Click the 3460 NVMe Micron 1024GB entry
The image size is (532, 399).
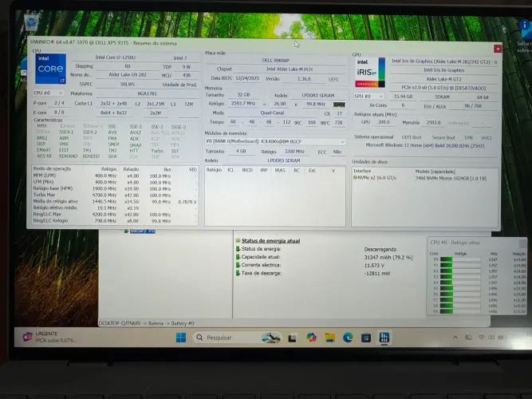451,178
